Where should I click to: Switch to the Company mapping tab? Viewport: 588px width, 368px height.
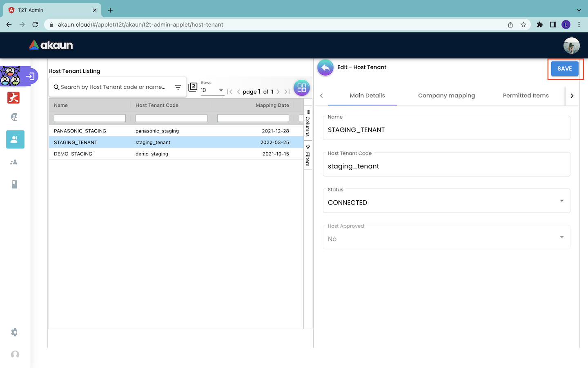click(446, 96)
